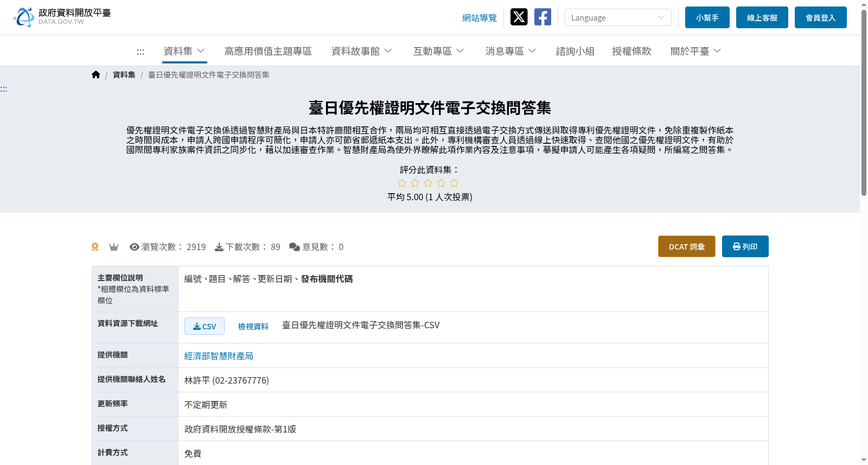
Task: Click the 列印 print button
Action: point(745,246)
